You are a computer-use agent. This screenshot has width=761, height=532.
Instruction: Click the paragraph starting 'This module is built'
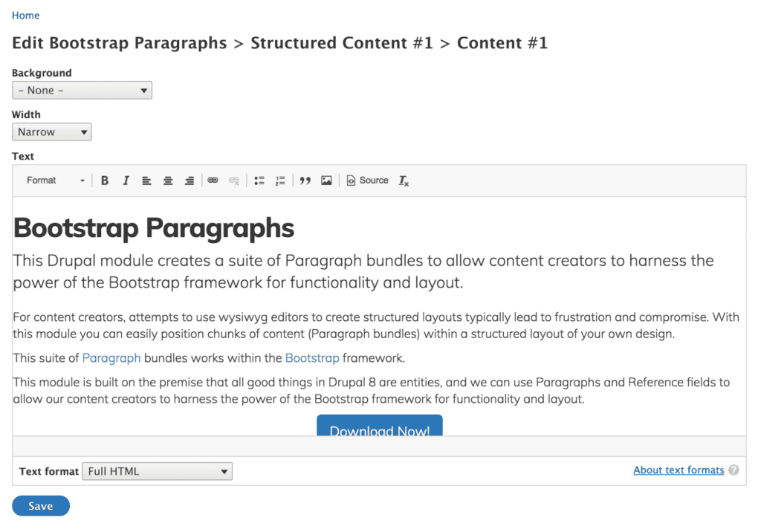pyautogui.click(x=372, y=390)
